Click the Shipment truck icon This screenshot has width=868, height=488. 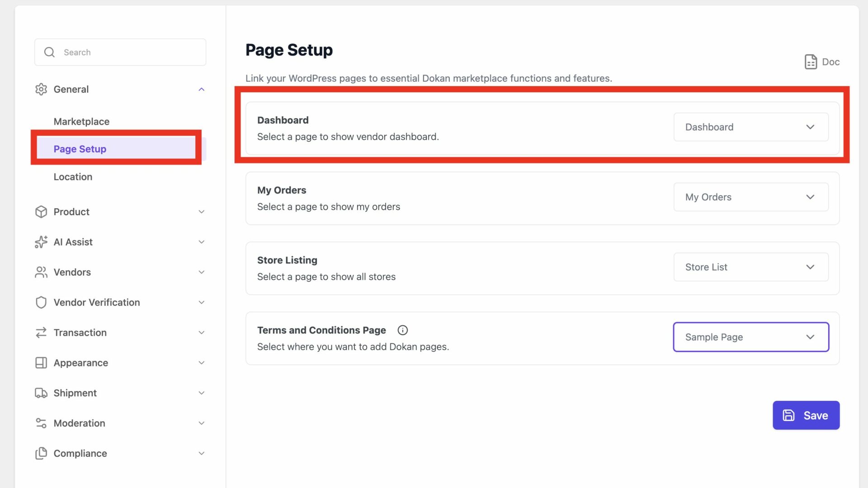pos(41,393)
